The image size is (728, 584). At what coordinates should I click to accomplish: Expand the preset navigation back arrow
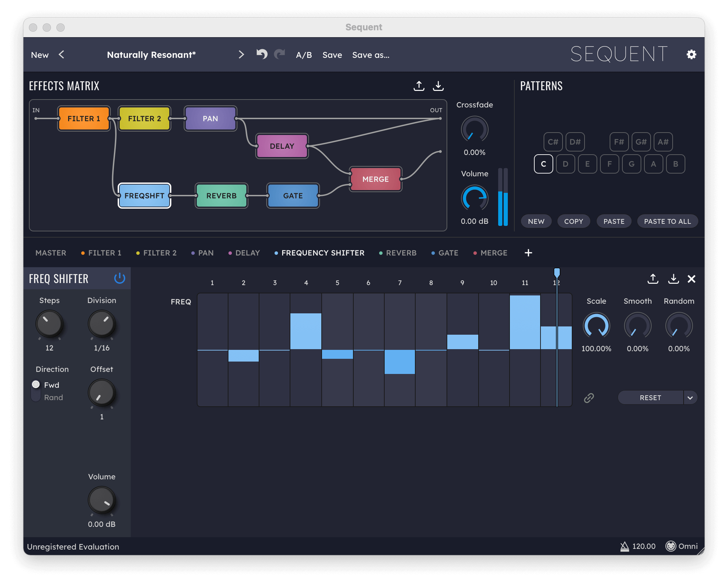click(61, 54)
